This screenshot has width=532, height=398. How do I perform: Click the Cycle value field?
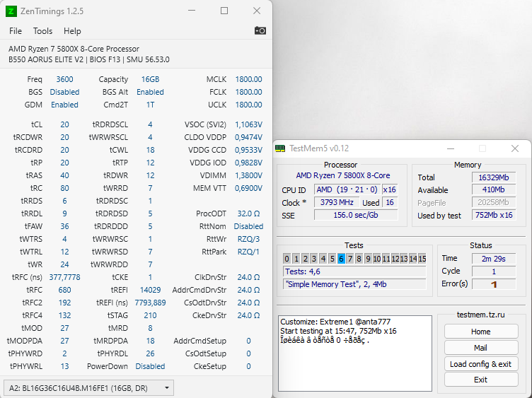494,271
